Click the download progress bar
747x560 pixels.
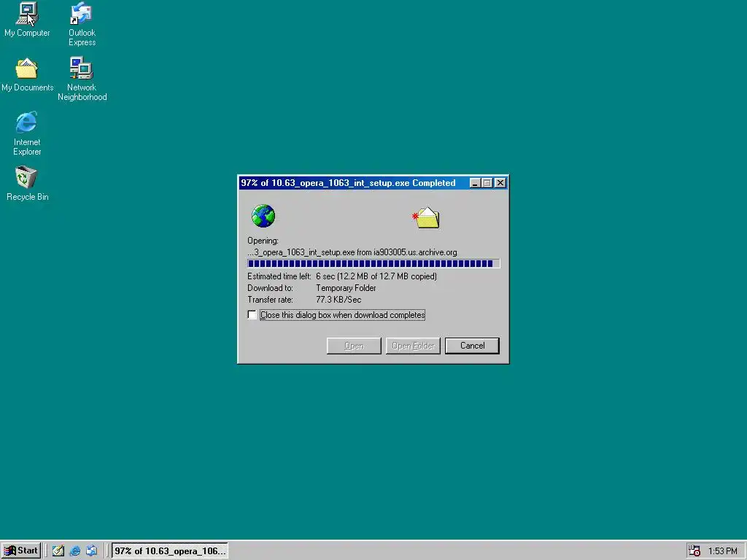373,263
